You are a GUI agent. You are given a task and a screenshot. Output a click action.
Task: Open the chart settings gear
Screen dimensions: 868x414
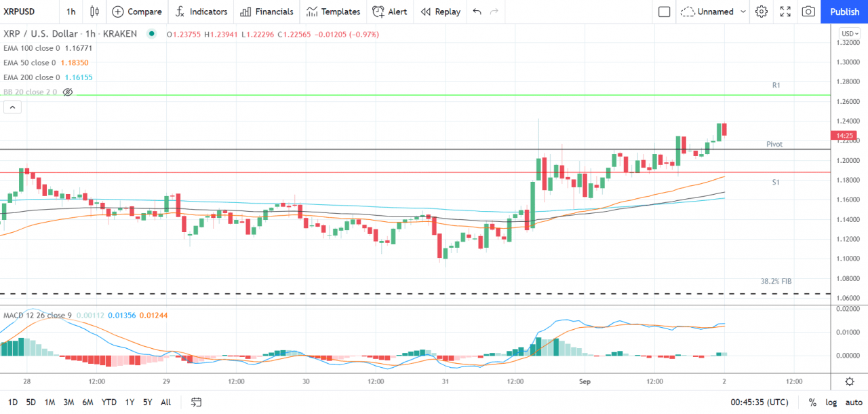click(x=761, y=12)
